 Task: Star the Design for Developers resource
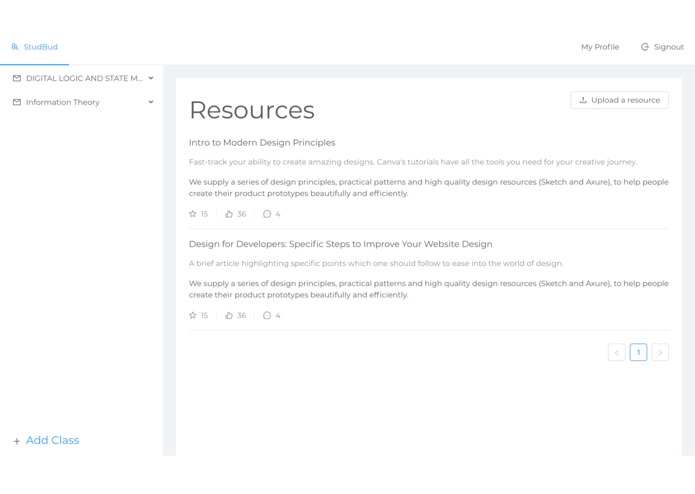click(x=193, y=315)
